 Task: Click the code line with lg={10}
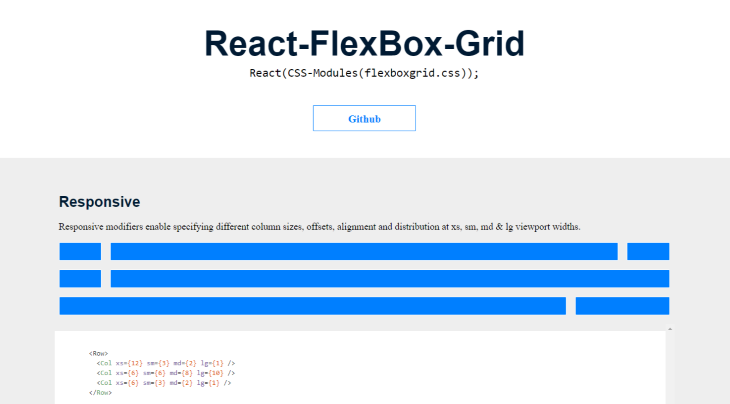[x=166, y=373]
